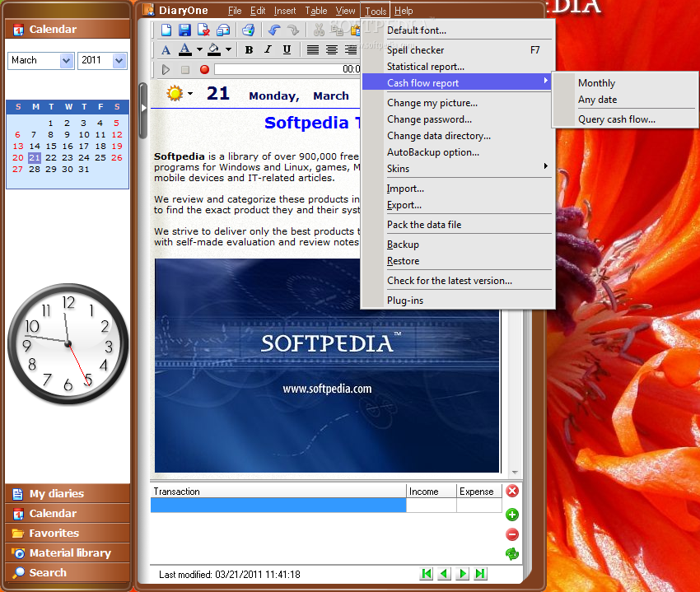Viewport: 700px width, 592px height.
Task: Open the View menu
Action: pyautogui.click(x=346, y=11)
